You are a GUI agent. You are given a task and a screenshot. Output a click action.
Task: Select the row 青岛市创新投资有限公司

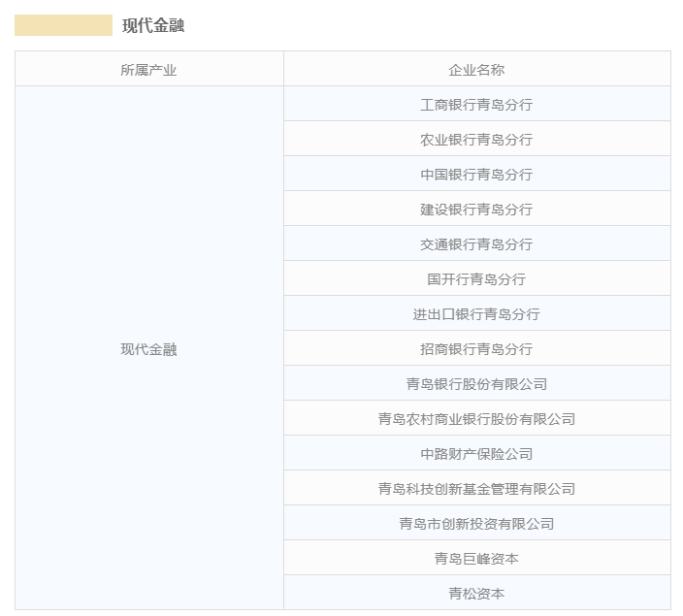tap(477, 523)
